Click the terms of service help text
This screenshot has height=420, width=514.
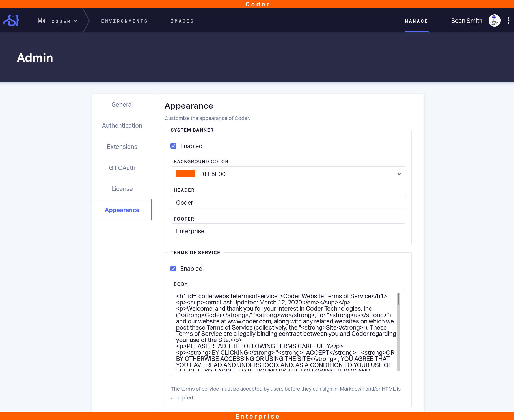tap(286, 393)
